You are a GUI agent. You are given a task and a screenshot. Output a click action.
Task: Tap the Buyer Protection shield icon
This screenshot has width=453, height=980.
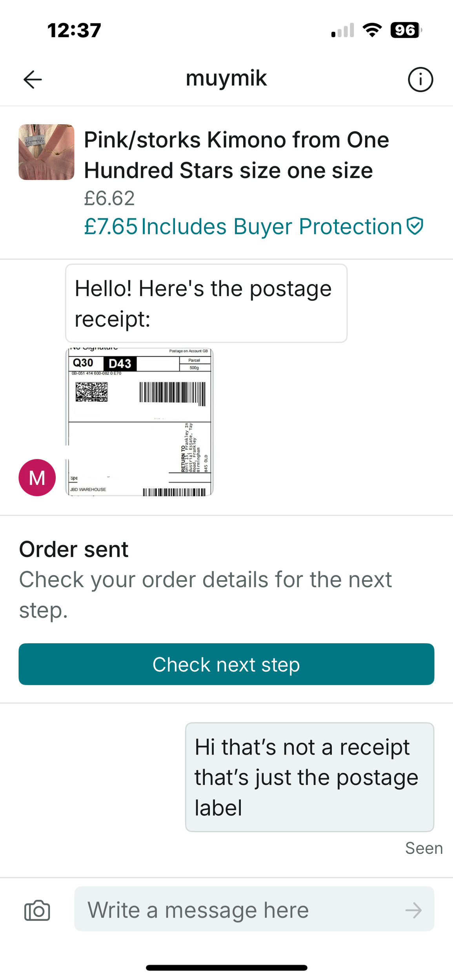pos(415,226)
